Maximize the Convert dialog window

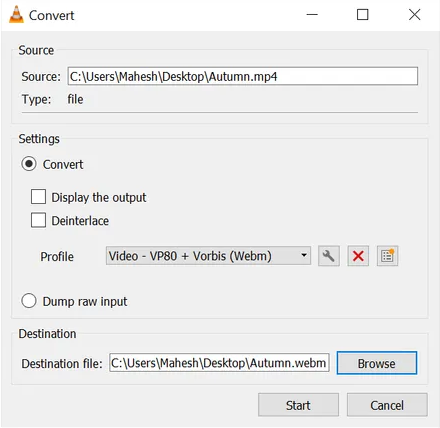pos(362,15)
